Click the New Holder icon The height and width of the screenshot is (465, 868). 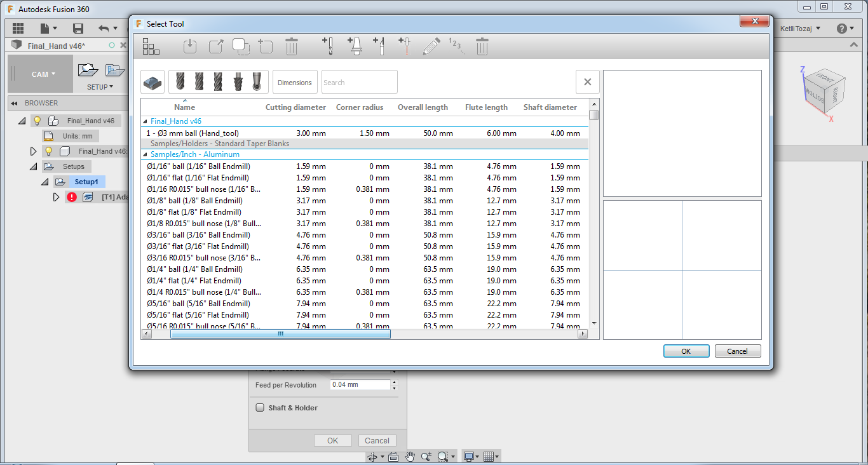[355, 46]
